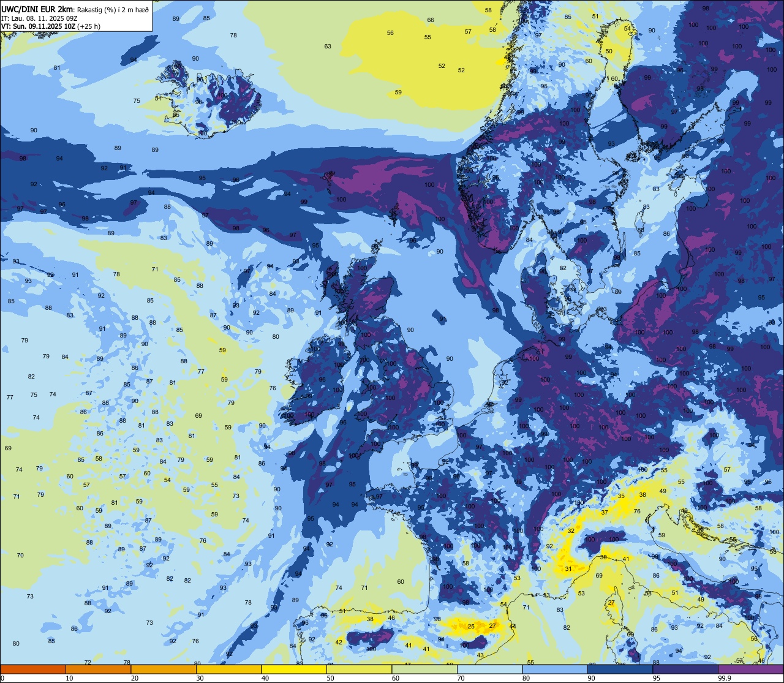This screenshot has height=683, width=784.
Task: Click the 'UWC/DINI EUR 2km' title text
Action: [37, 9]
